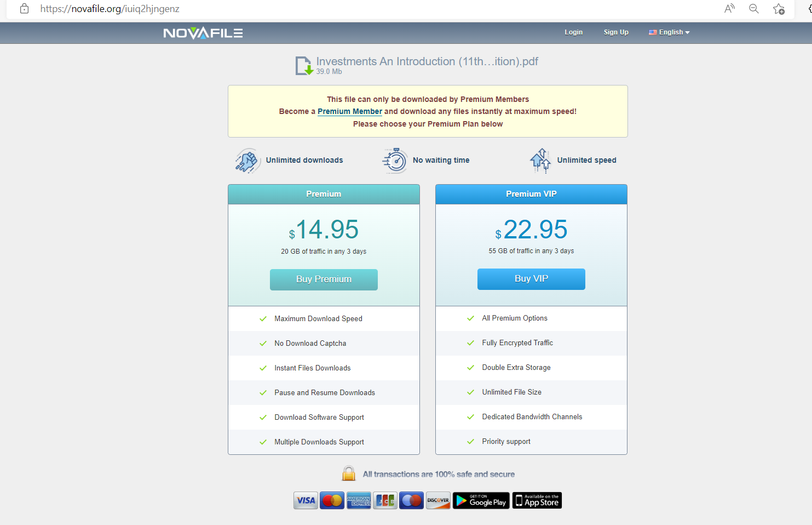This screenshot has height=525, width=812.
Task: Select the VISA payment icon
Action: click(x=306, y=500)
